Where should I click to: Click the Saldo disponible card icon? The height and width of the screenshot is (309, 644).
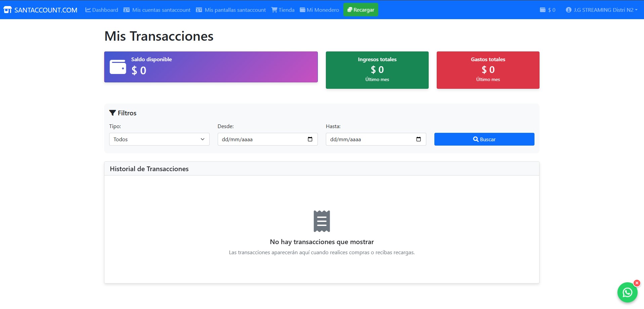[x=117, y=66]
